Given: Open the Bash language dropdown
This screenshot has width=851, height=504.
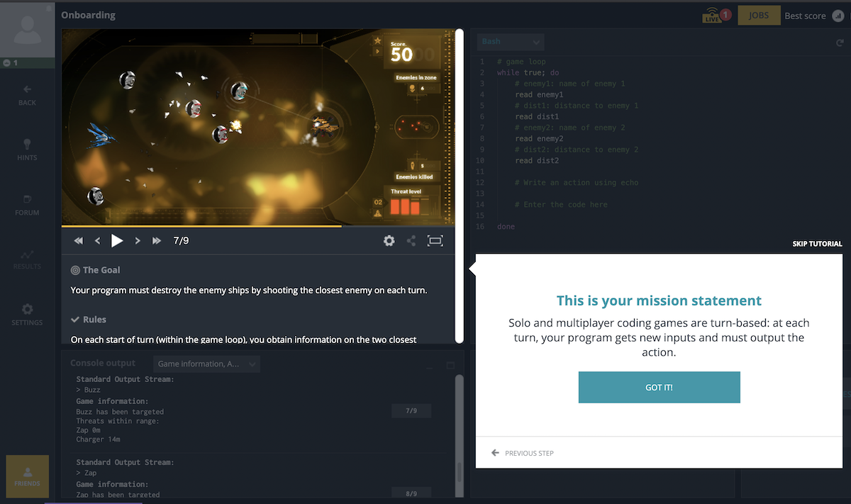Looking at the screenshot, I should (x=511, y=42).
